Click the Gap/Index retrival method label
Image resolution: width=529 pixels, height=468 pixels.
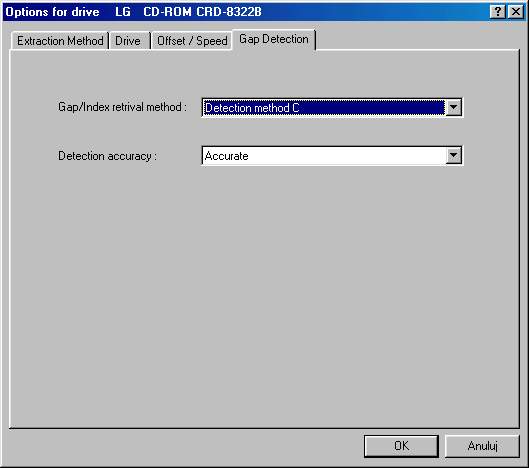(x=122, y=107)
